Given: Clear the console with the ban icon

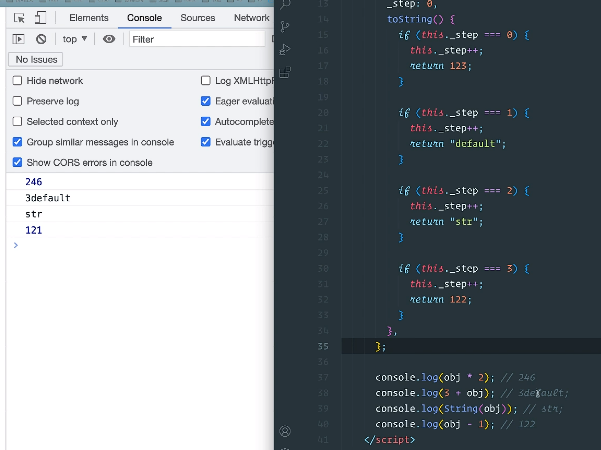Looking at the screenshot, I should click(41, 39).
